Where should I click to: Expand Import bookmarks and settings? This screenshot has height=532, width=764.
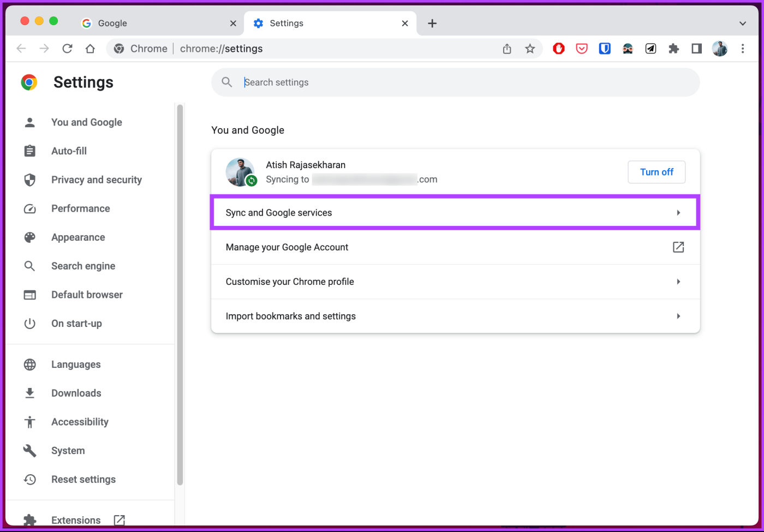pos(455,316)
